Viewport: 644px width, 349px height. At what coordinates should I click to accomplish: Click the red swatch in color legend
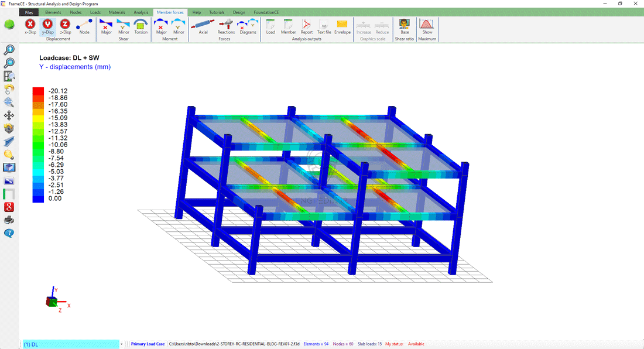(x=38, y=91)
